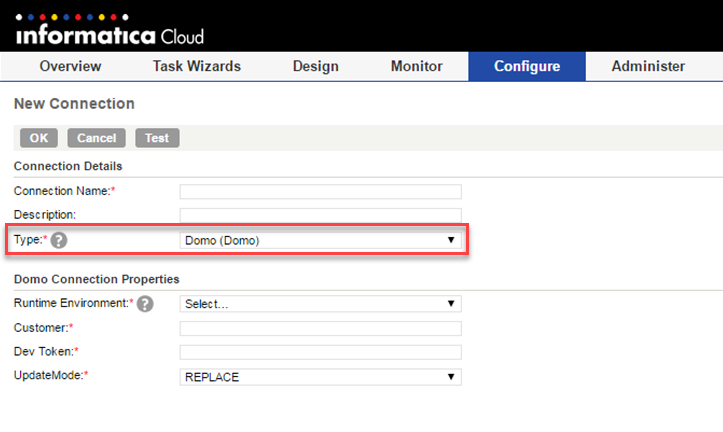Click the Test button
The image size is (723, 432).
coord(157,138)
